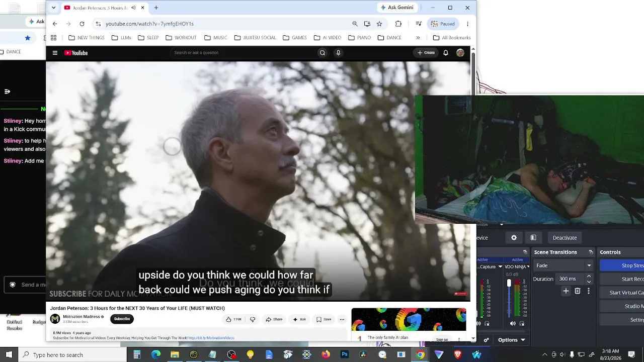
Task: Click the YouTube search magnifier button
Action: tap(323, 53)
